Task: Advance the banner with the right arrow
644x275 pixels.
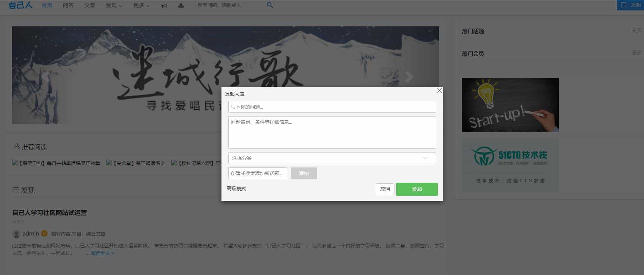Action: (x=409, y=76)
